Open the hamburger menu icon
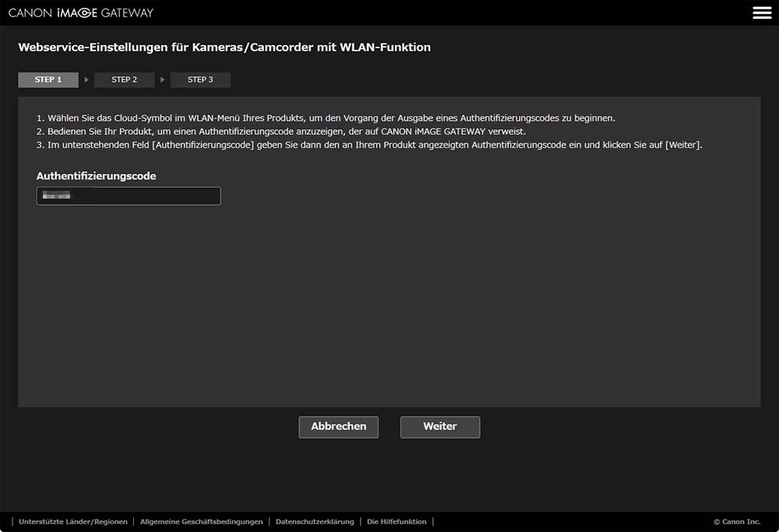 pyautogui.click(x=761, y=12)
